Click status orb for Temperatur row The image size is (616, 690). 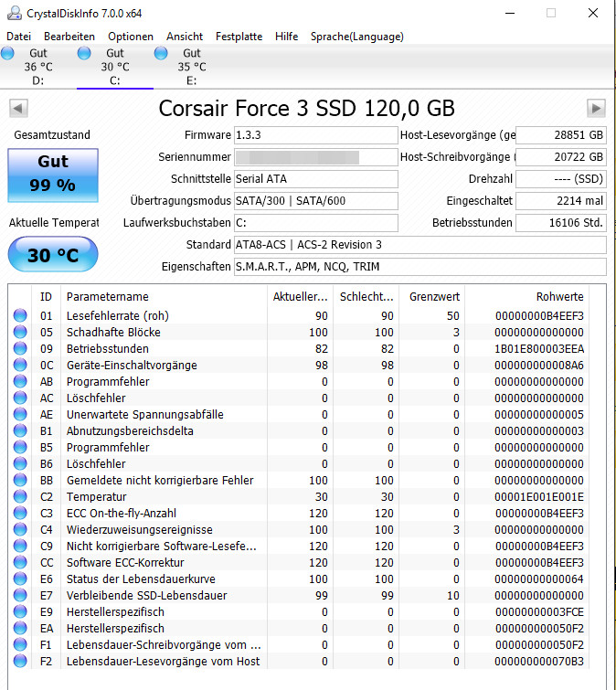[x=20, y=496]
